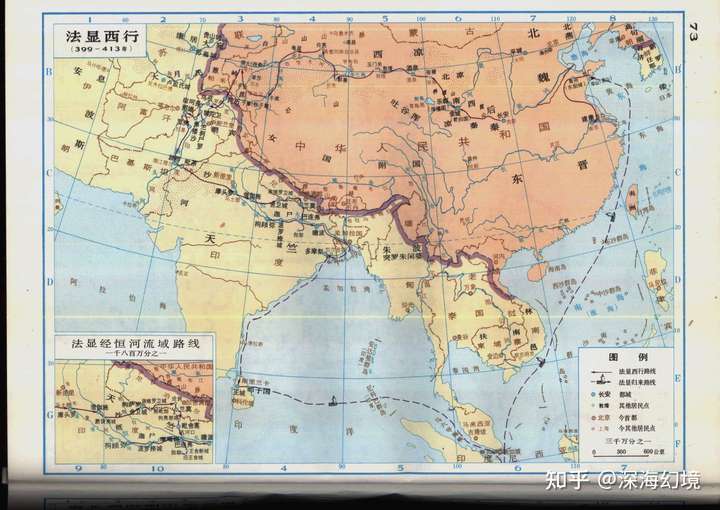Click the red dot beside 北京 in the legend
This screenshot has width=720, height=510.
[x=594, y=417]
